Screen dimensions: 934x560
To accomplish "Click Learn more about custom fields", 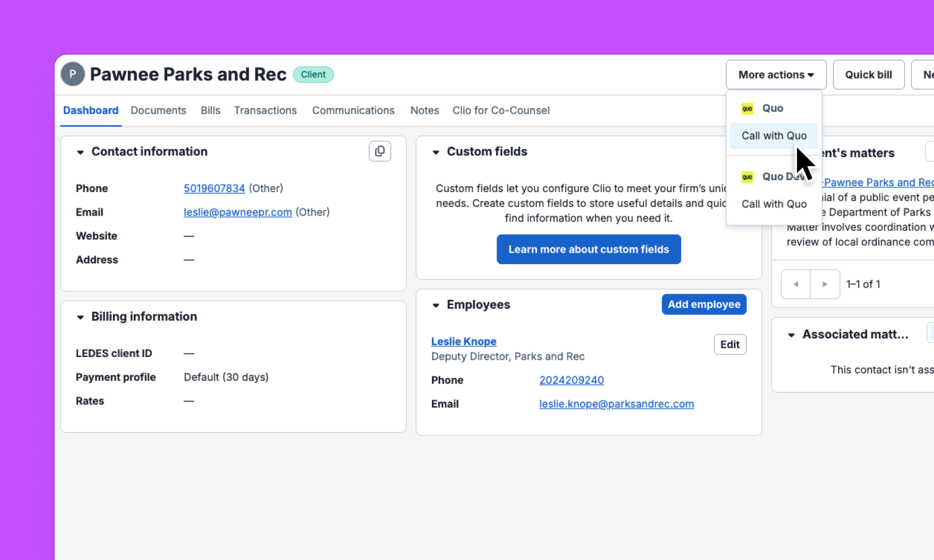I will click(x=589, y=249).
